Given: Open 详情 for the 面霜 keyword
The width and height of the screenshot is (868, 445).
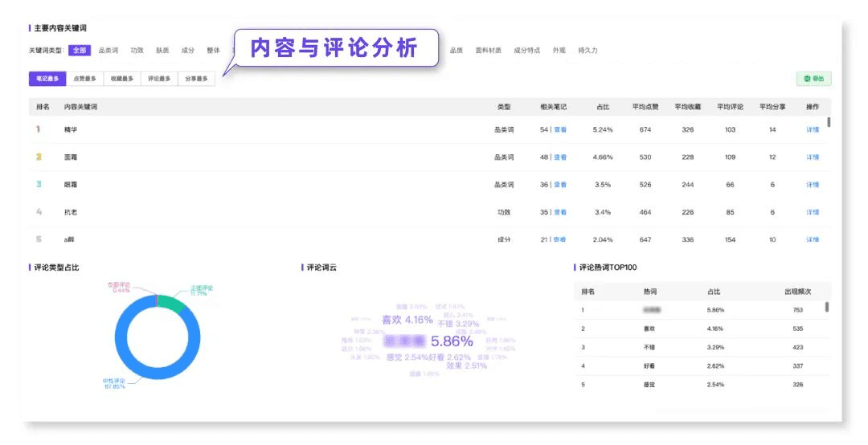Looking at the screenshot, I should coord(812,157).
